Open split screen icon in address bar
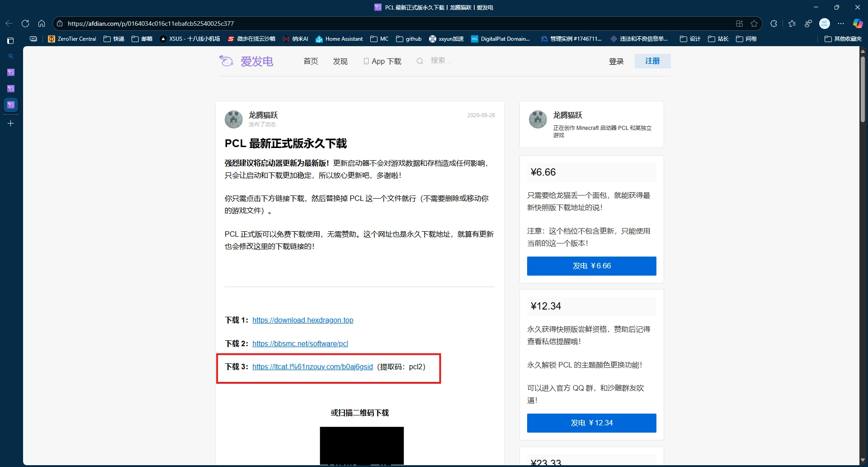This screenshot has height=467, width=868. (740, 24)
